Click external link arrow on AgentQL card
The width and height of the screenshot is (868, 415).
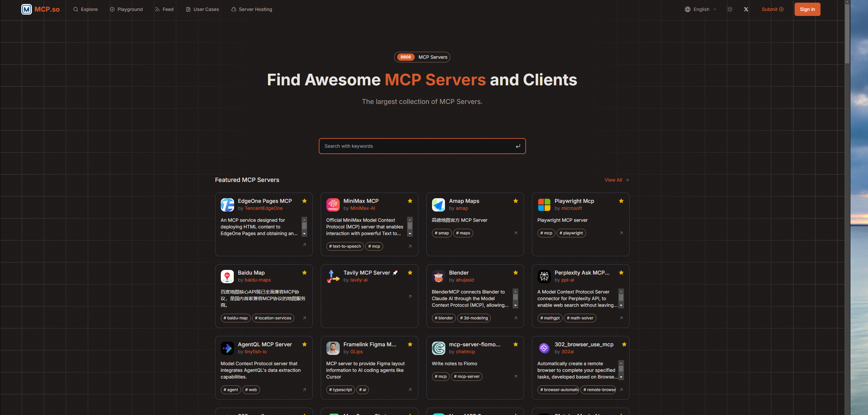[304, 389]
